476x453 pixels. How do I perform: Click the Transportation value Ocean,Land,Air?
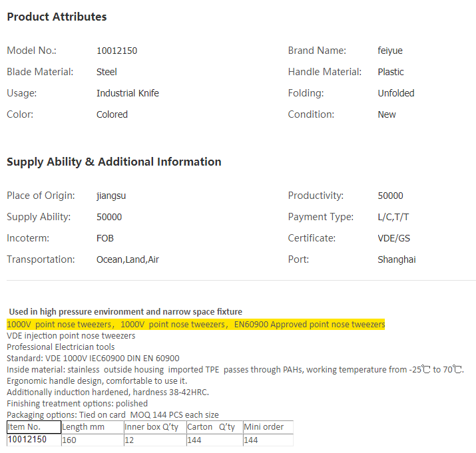coord(128,259)
